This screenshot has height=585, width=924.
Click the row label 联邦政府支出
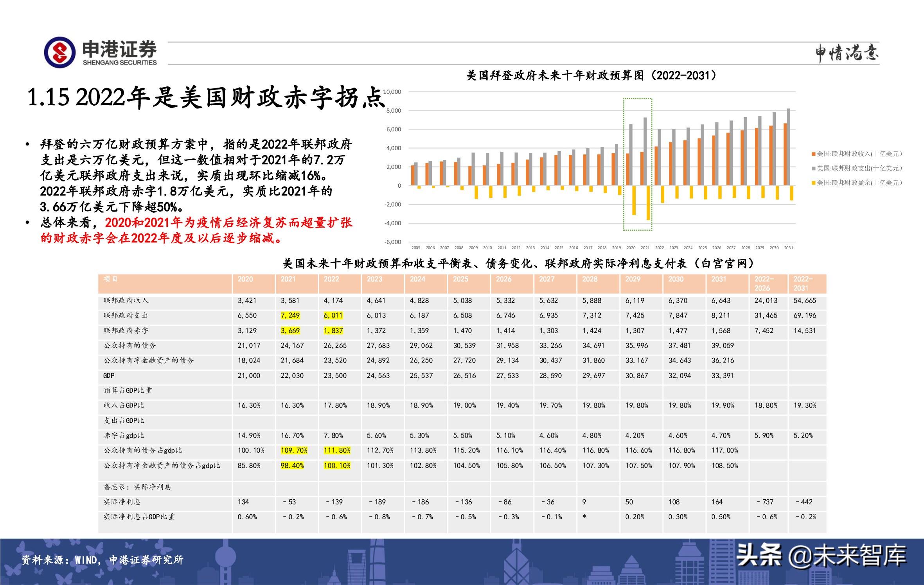coord(126,316)
